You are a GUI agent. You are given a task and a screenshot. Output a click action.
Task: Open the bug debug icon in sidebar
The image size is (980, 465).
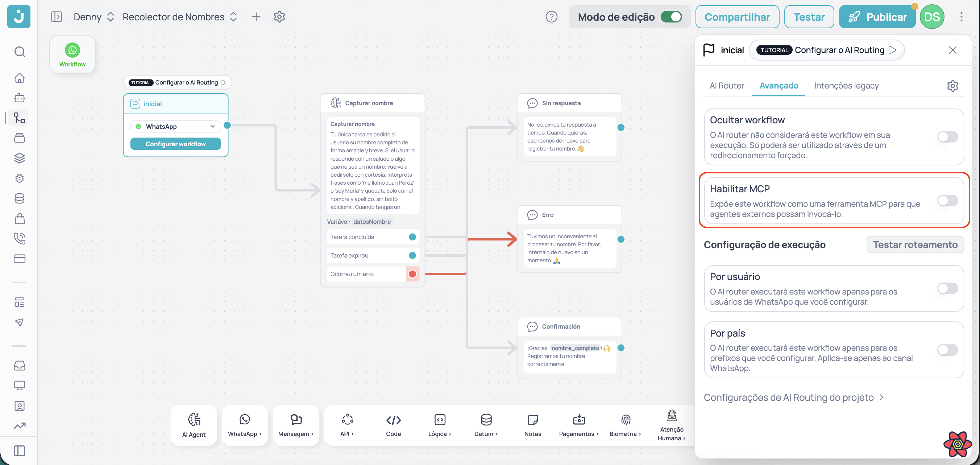(20, 178)
